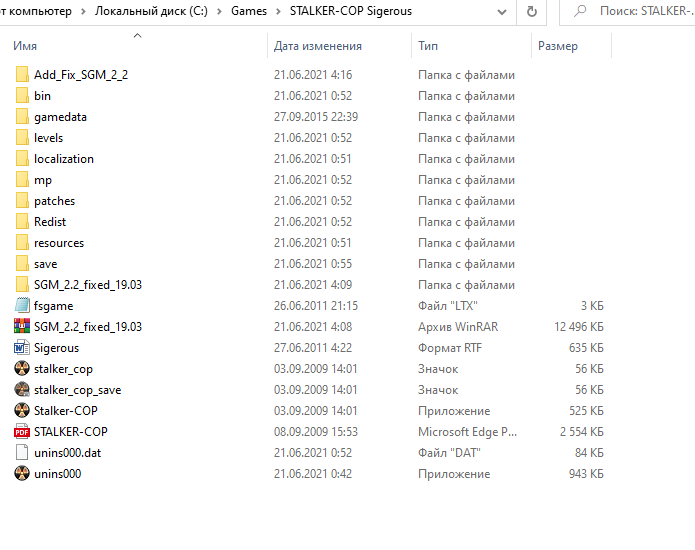Click the size 525 КБ
Viewport: 695px width, 550px height.
586,410
